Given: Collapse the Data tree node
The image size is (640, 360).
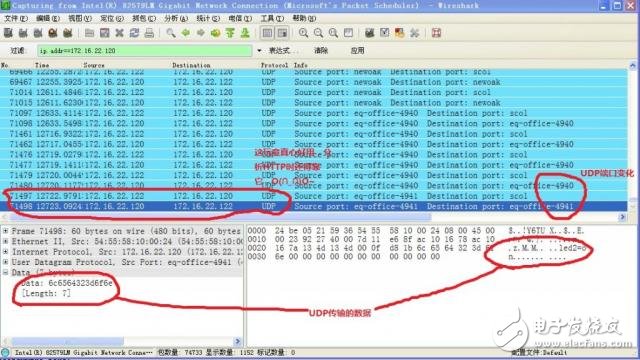Looking at the screenshot, I should [6, 272].
